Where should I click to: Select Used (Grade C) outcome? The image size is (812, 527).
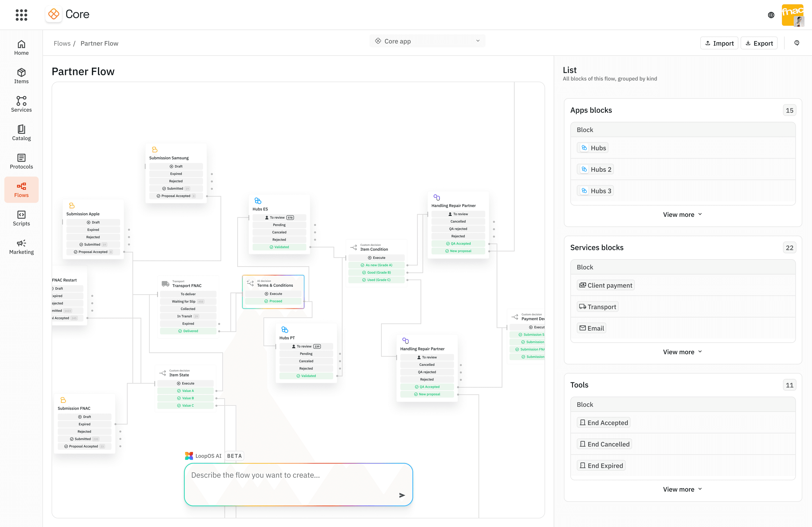click(x=377, y=280)
